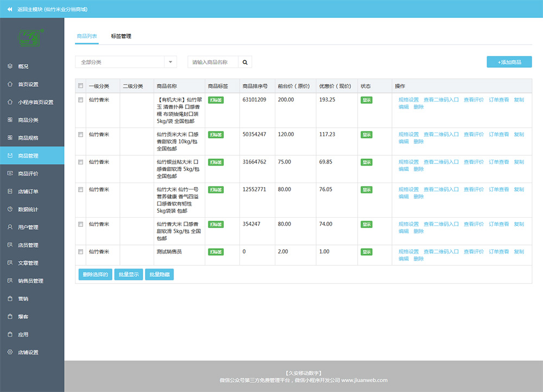Click the 店铺订单 icon
This screenshot has height=392, width=543.
pyautogui.click(x=10, y=191)
